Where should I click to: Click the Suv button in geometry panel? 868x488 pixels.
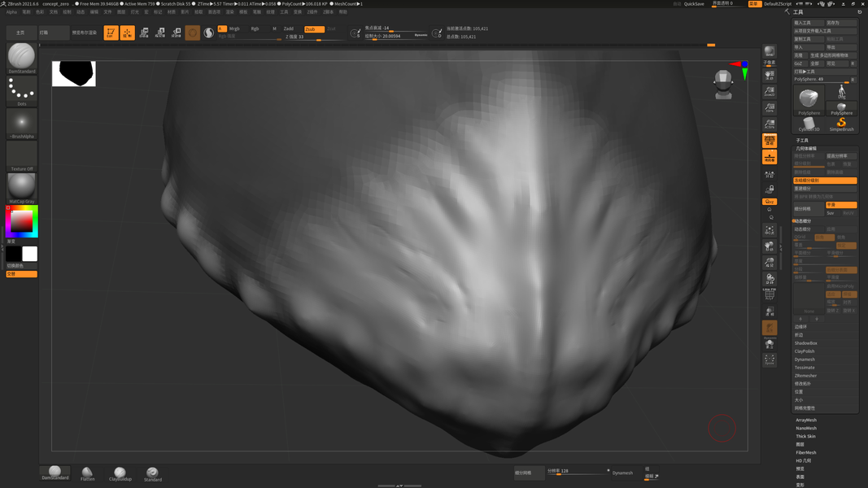(x=831, y=213)
